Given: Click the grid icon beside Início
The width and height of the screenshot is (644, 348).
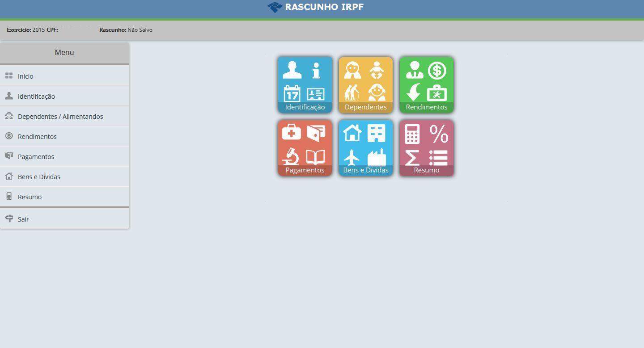Looking at the screenshot, I should 9,75.
